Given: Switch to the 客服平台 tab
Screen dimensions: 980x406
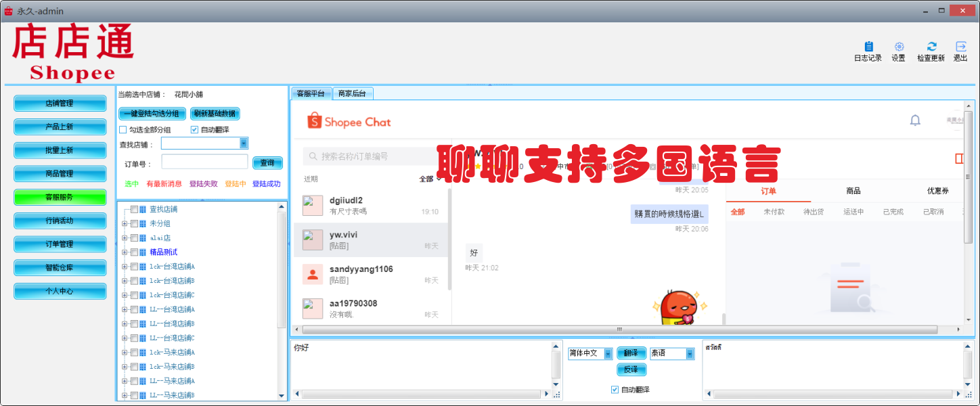Looking at the screenshot, I should 311,94.
